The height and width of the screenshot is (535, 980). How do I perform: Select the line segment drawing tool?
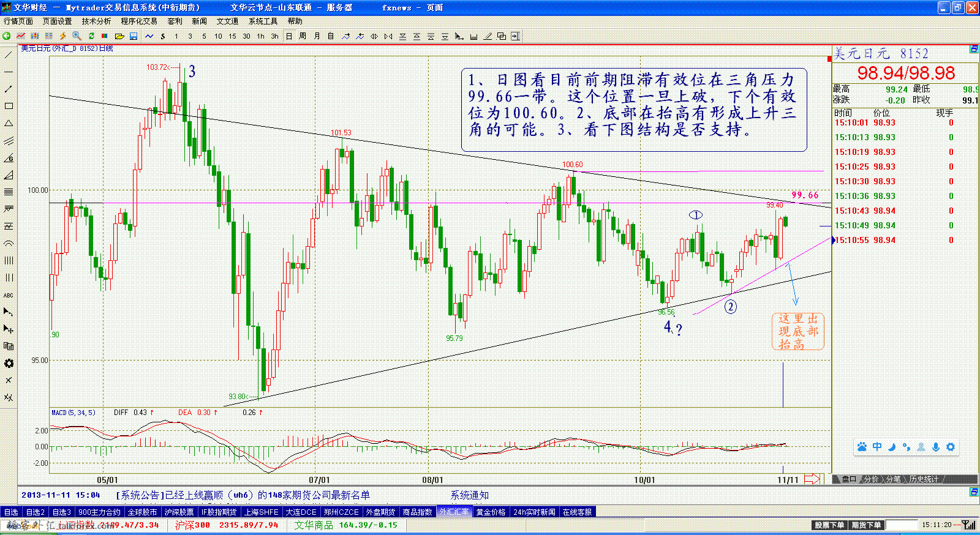[9, 89]
